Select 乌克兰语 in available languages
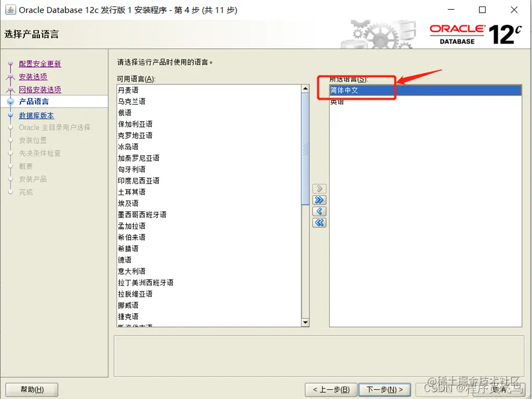Viewport: 532px width, 399px height. click(209, 101)
